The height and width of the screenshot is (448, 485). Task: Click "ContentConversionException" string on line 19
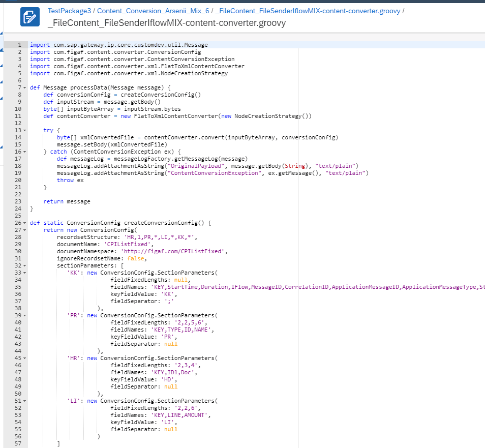pyautogui.click(x=215, y=173)
